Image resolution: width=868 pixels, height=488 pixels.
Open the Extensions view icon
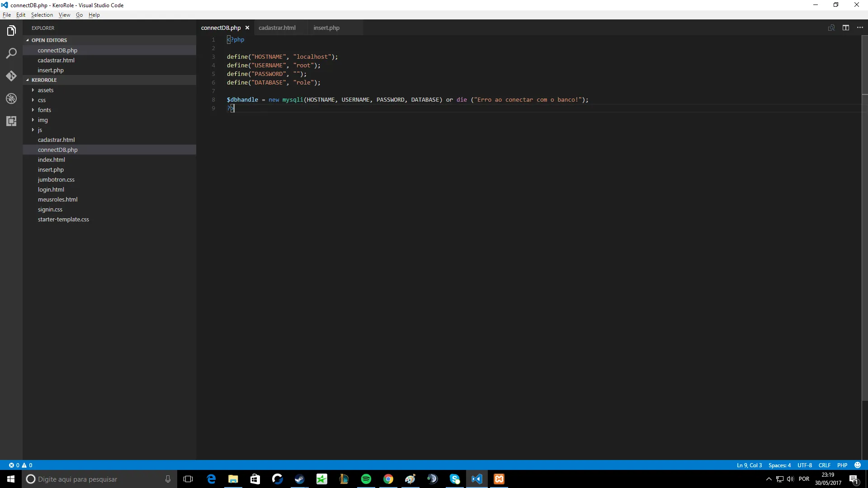11,121
